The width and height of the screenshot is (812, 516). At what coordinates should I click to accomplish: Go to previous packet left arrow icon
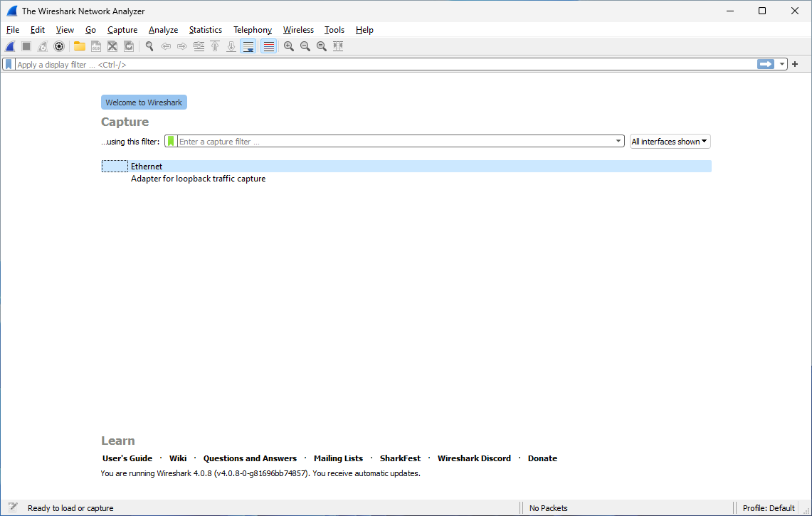[166, 47]
